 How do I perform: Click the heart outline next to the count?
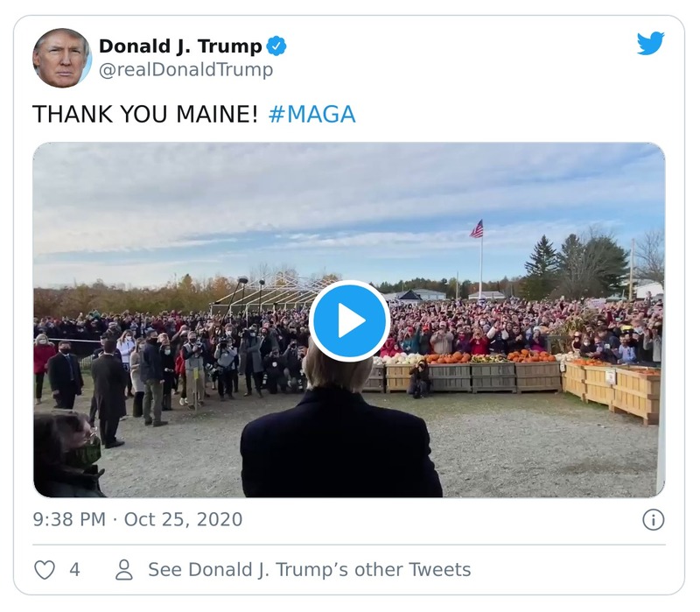(44, 569)
